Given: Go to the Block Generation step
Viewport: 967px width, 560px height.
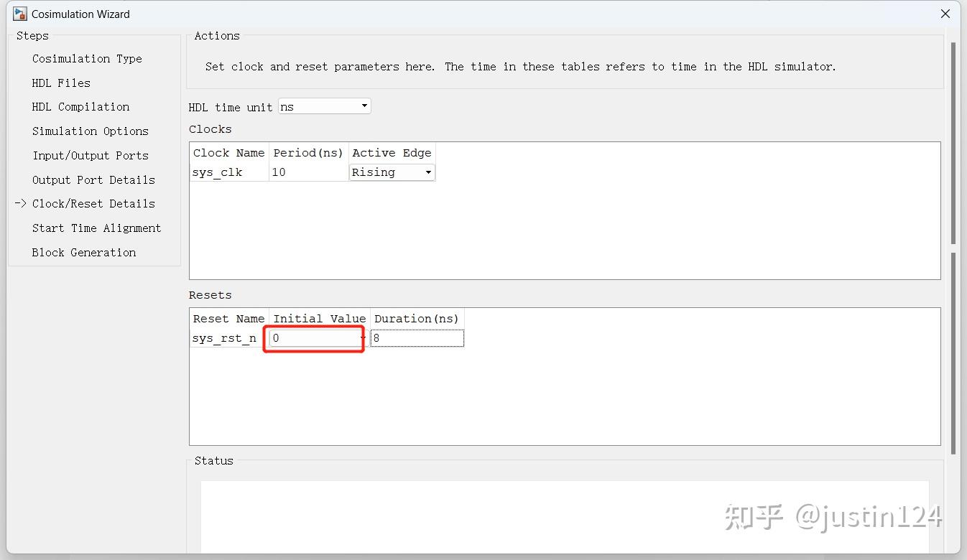Looking at the screenshot, I should click(x=83, y=253).
